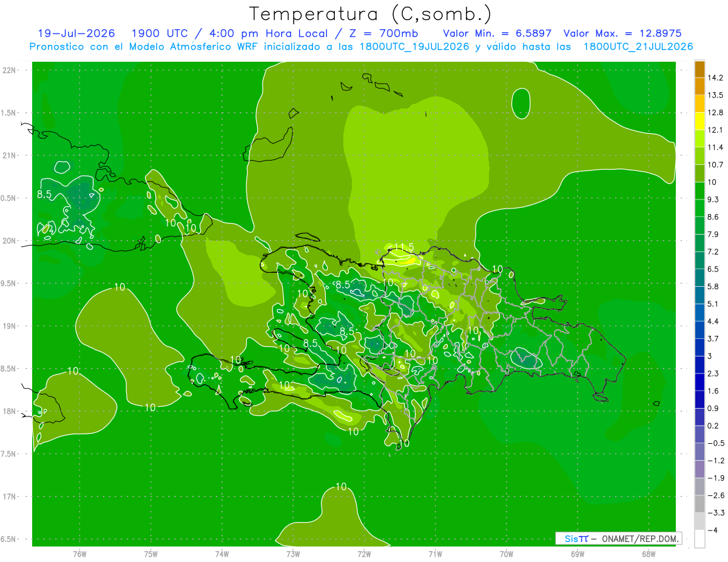Click "4:00 pm Hora Local" text
This screenshot has height=562, width=728.
[x=268, y=33]
